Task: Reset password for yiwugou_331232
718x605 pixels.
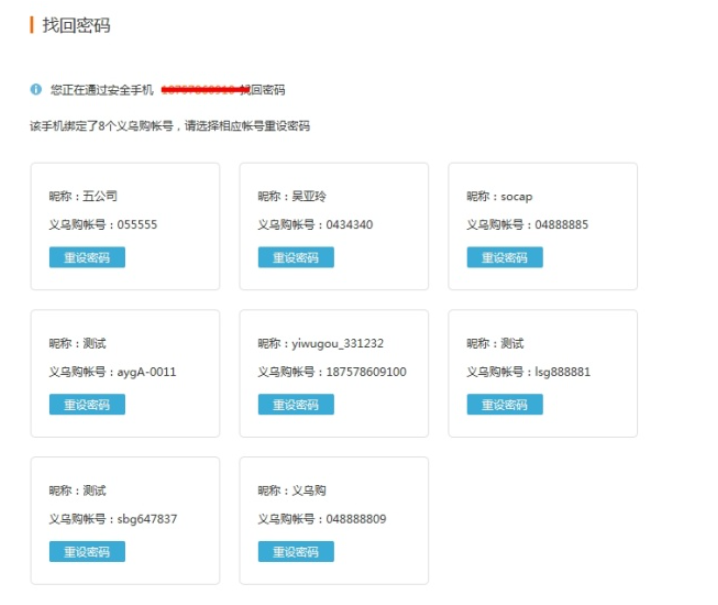Action: tap(296, 405)
